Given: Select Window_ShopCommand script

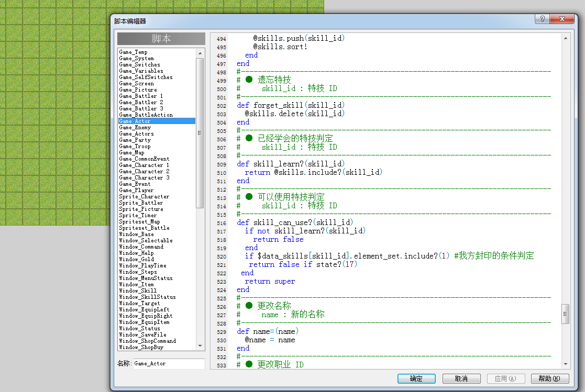Looking at the screenshot, I should pos(157,341).
